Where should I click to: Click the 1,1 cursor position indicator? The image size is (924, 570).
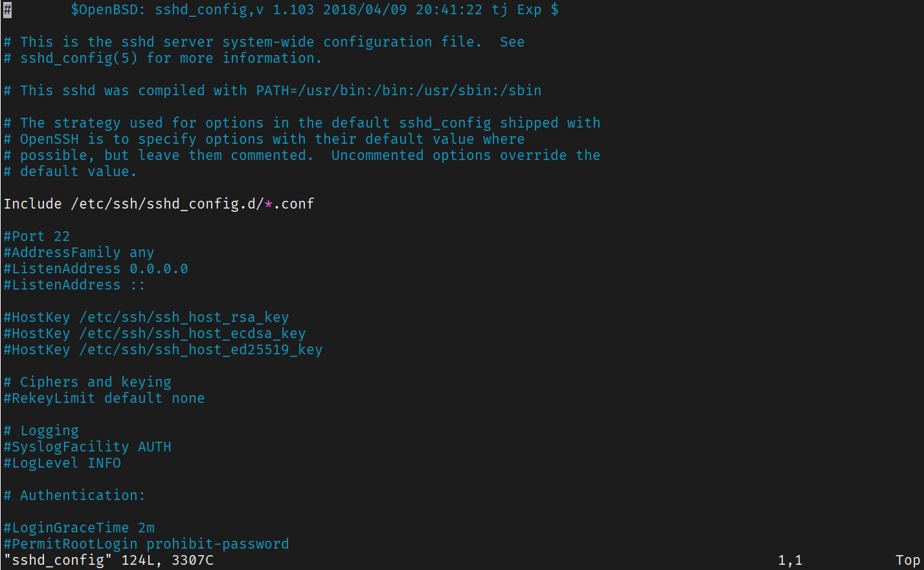[790, 560]
